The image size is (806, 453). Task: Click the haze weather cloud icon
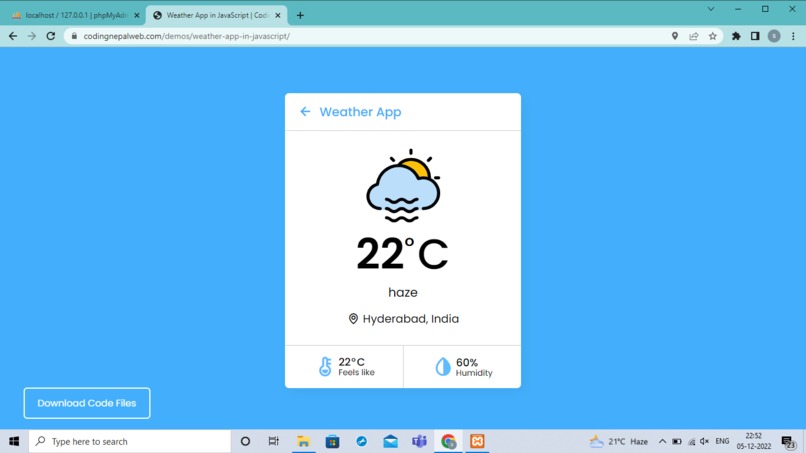pyautogui.click(x=404, y=186)
